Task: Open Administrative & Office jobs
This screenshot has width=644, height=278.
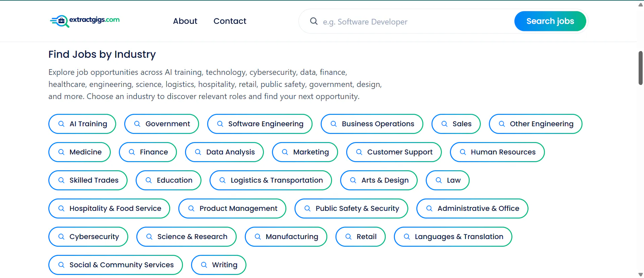Action: (x=472, y=208)
